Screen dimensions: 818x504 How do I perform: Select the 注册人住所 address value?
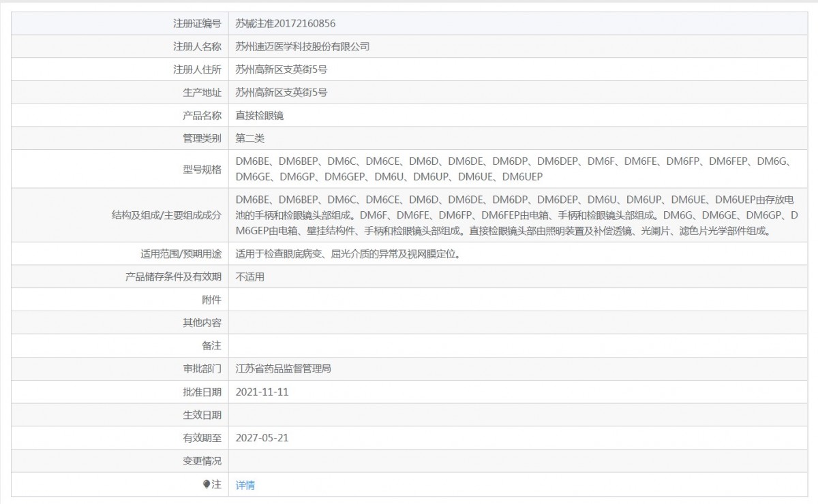point(281,69)
